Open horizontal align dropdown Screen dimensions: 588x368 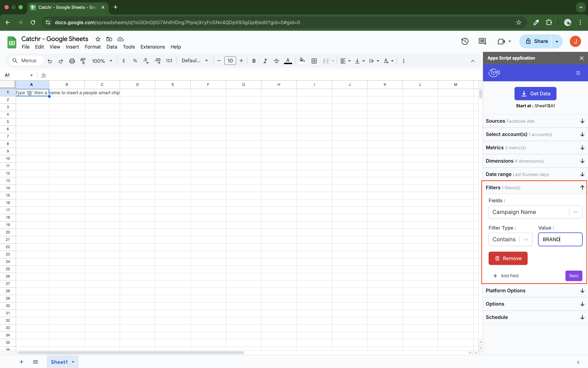(345, 61)
